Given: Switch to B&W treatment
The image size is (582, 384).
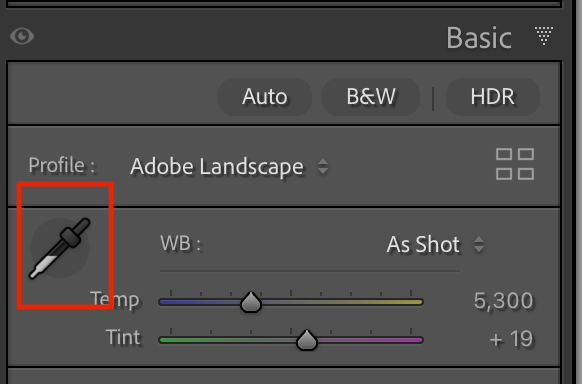Looking at the screenshot, I should click(x=371, y=97).
